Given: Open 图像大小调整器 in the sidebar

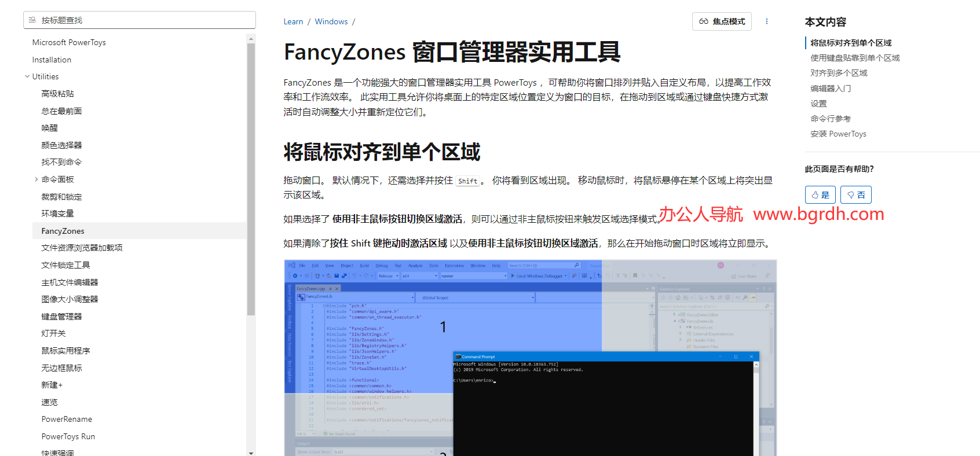Looking at the screenshot, I should tap(70, 299).
